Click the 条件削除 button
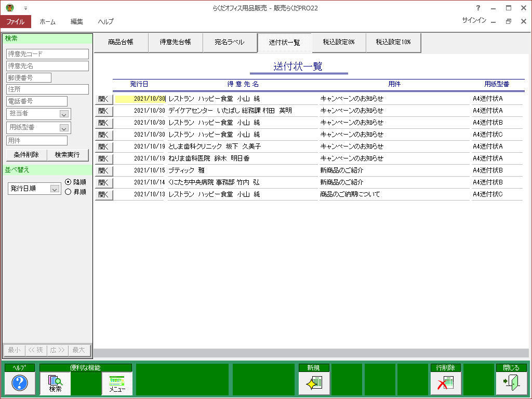 [x=26, y=155]
